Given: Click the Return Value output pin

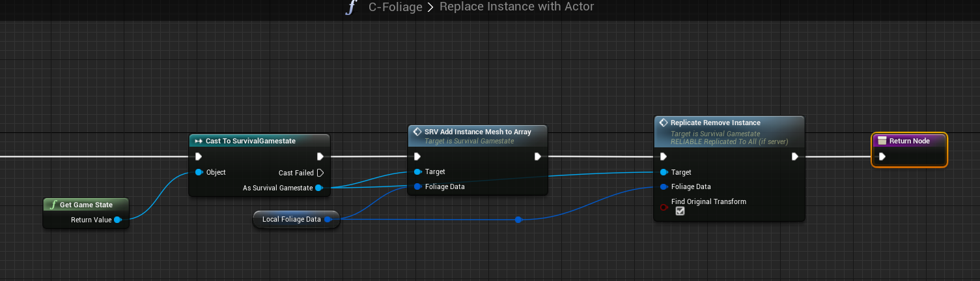Looking at the screenshot, I should click(118, 220).
